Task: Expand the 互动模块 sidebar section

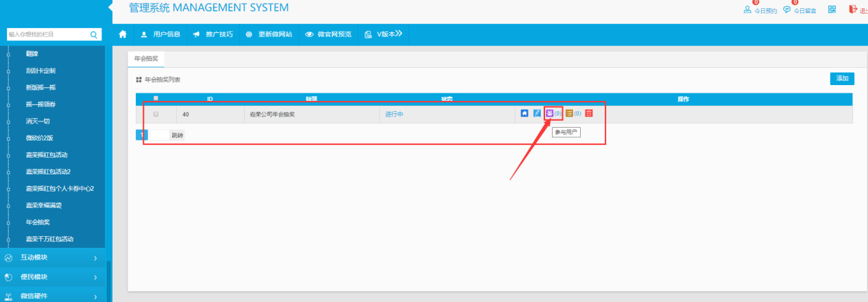Action: point(53,258)
